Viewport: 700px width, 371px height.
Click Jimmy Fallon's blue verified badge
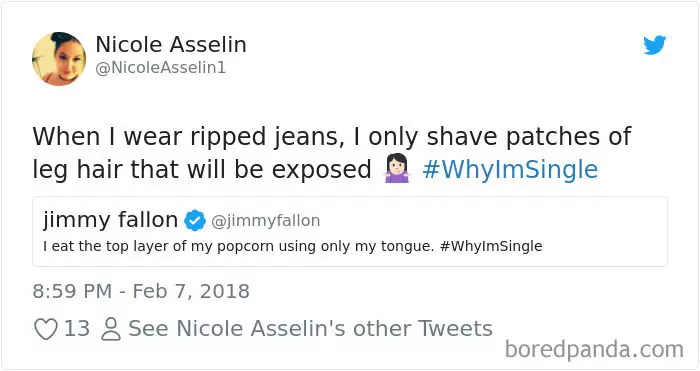195,221
